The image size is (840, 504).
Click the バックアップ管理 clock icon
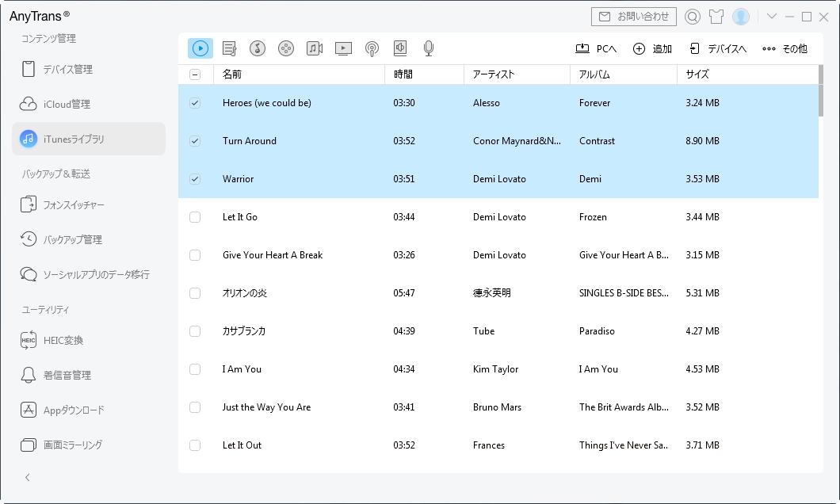coord(29,239)
